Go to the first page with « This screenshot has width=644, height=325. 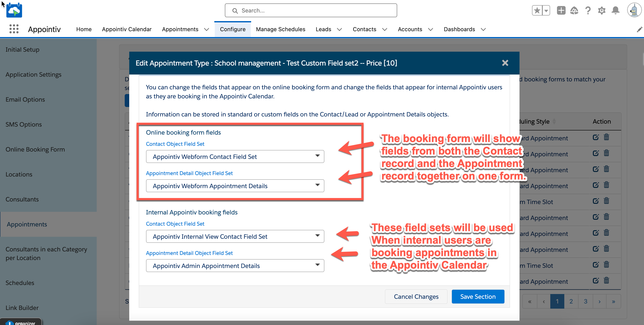pyautogui.click(x=529, y=302)
